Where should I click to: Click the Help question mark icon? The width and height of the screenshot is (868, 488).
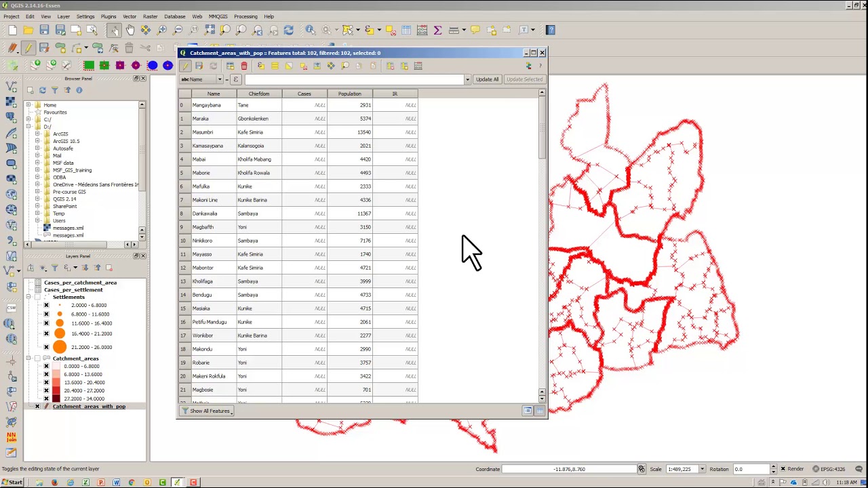(x=551, y=30)
